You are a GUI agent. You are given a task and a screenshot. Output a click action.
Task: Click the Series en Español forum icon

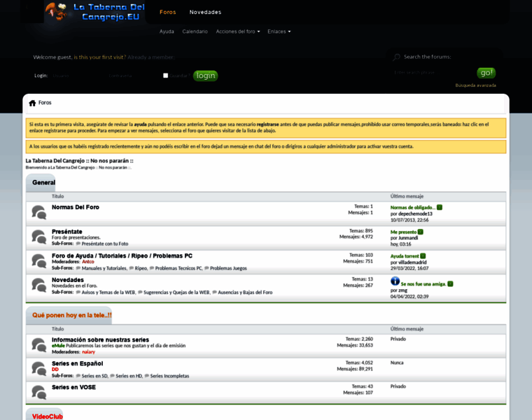[38, 369]
